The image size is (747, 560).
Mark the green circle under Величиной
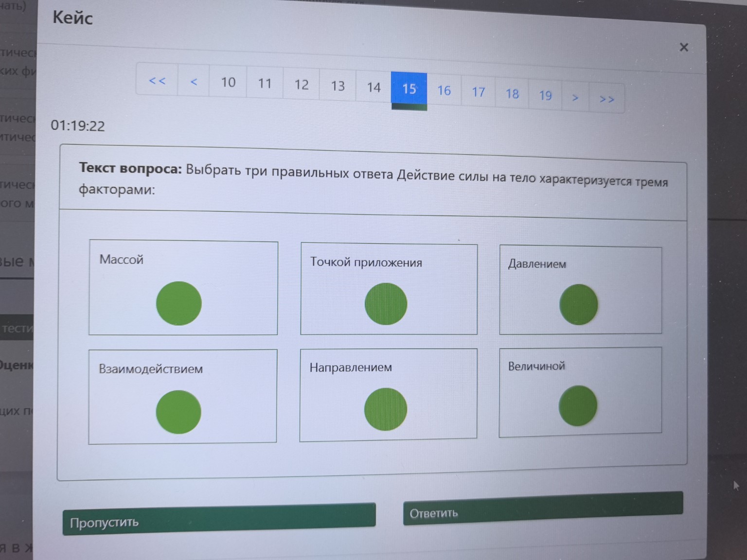pyautogui.click(x=578, y=406)
